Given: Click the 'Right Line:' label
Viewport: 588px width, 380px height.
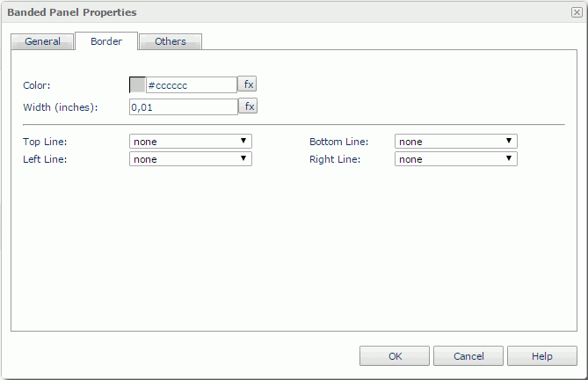Looking at the screenshot, I should [335, 159].
